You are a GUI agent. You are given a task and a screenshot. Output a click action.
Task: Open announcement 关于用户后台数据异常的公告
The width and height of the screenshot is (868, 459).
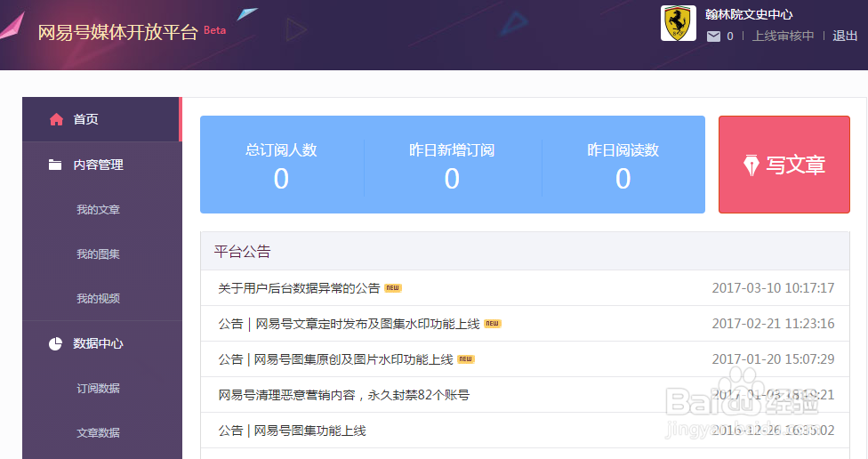tap(299, 288)
